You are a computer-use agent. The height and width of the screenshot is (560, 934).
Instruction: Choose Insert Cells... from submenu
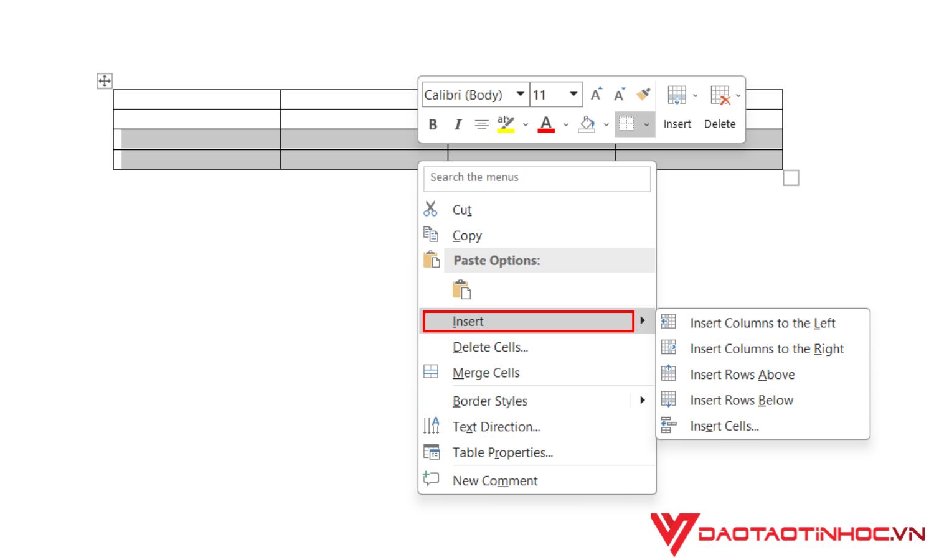coord(763,426)
